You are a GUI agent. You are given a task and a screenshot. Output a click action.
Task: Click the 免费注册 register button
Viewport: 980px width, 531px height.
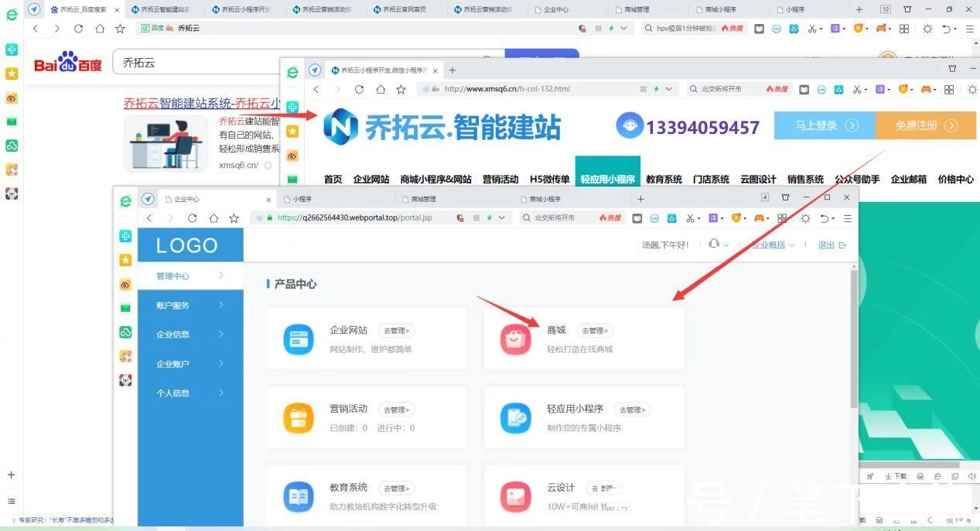coord(926,125)
